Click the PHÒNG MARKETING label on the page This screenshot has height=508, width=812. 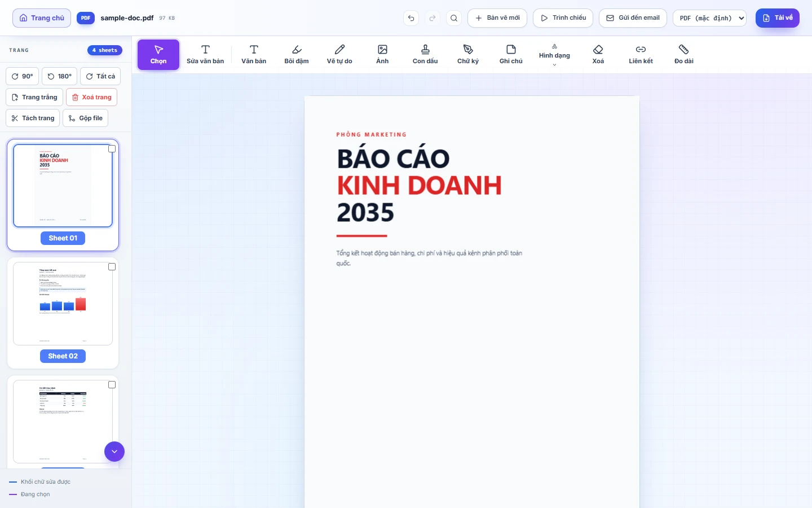pos(372,134)
